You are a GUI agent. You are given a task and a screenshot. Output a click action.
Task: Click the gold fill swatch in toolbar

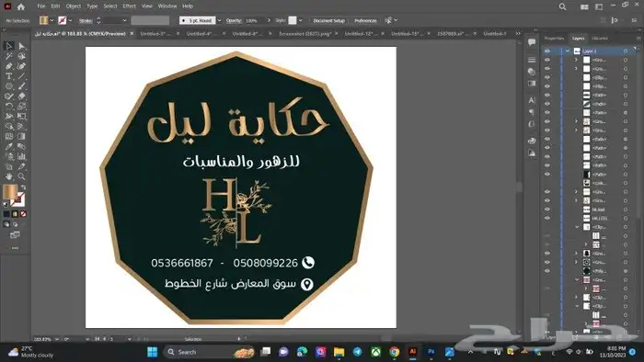point(9,192)
